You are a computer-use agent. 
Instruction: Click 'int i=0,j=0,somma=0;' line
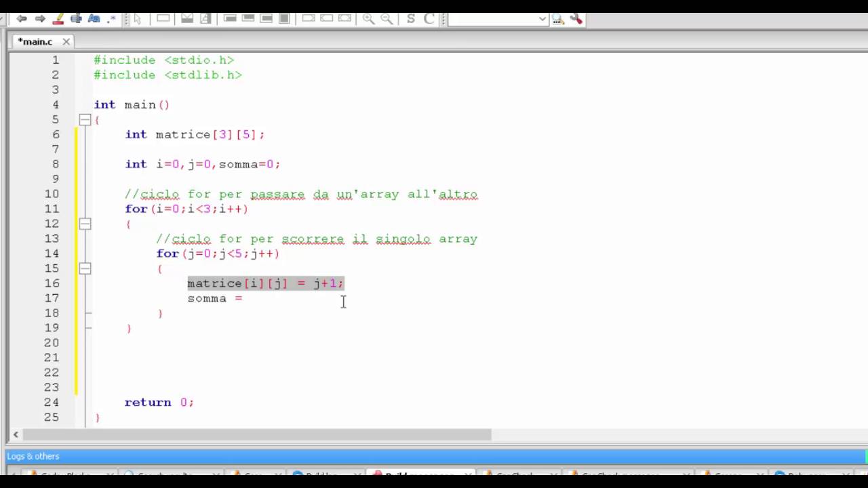point(203,164)
